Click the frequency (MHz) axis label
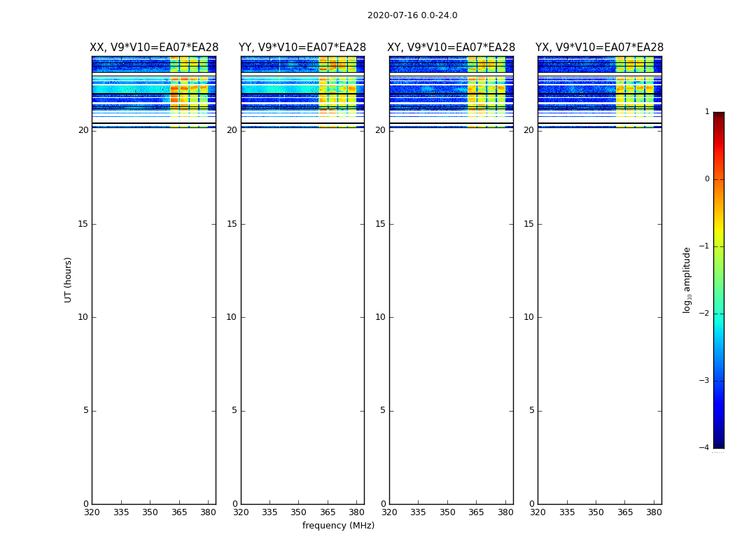735x560 pixels. pyautogui.click(x=338, y=525)
